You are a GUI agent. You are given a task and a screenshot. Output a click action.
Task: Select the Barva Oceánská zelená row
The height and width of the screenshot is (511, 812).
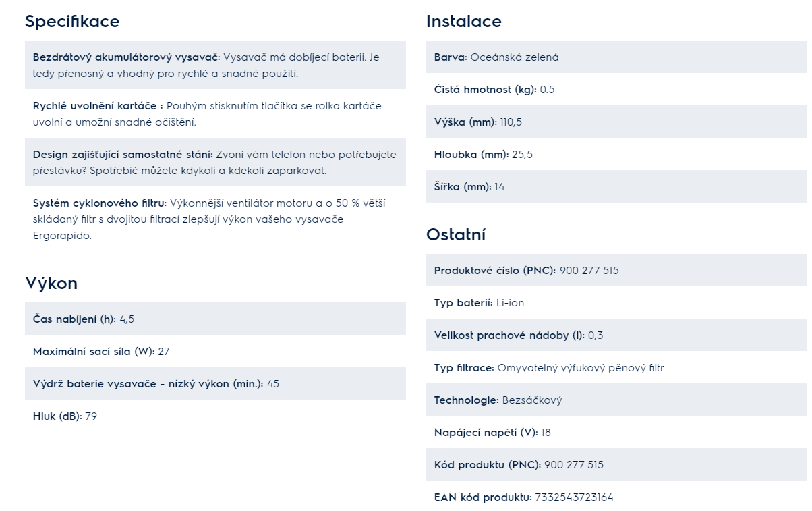(x=616, y=57)
